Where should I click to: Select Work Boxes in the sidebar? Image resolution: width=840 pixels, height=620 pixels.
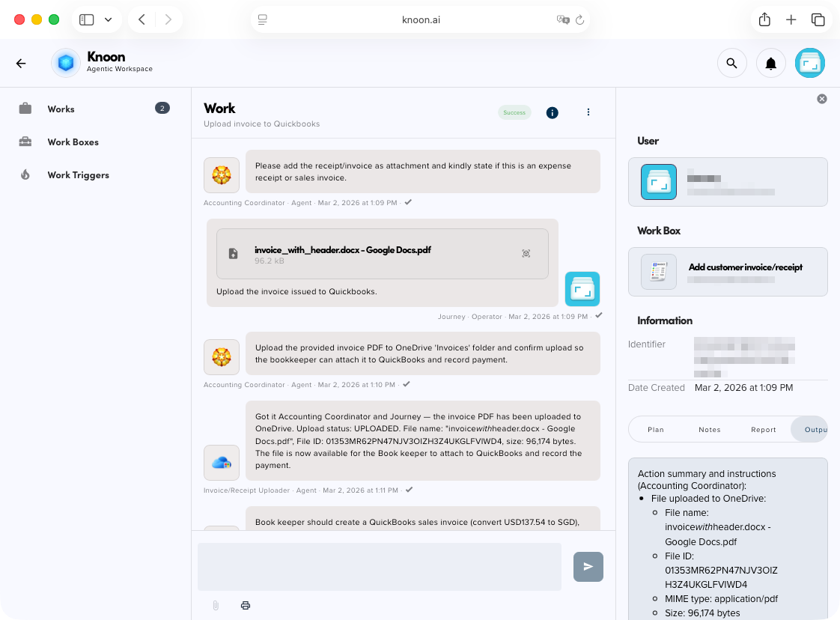coord(73,142)
